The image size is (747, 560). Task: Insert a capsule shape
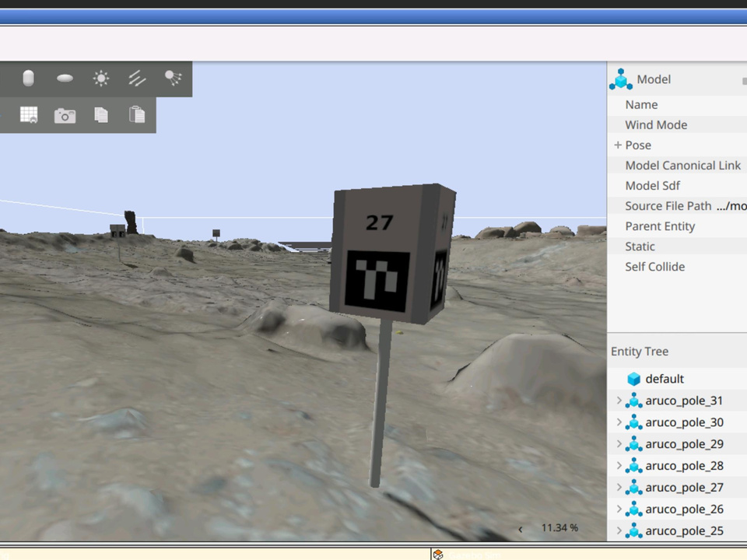pos(29,78)
